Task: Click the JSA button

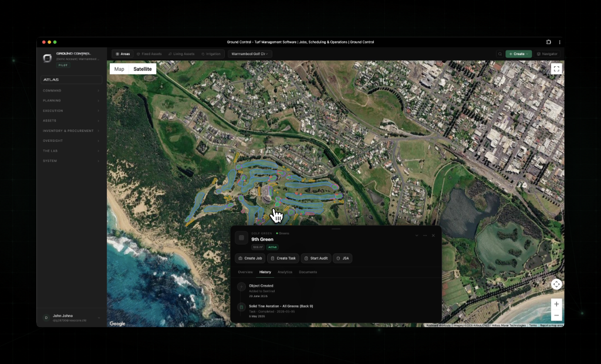Action: tap(342, 258)
